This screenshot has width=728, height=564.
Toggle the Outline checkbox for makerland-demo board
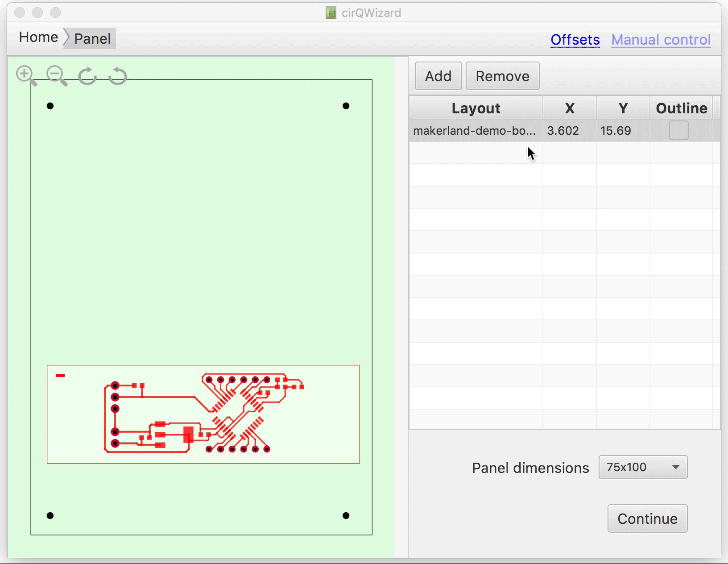coord(678,131)
